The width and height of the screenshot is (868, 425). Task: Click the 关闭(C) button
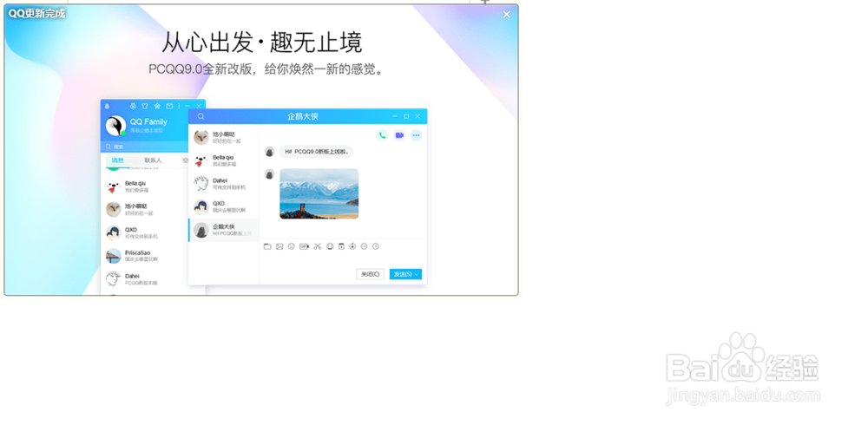click(371, 274)
